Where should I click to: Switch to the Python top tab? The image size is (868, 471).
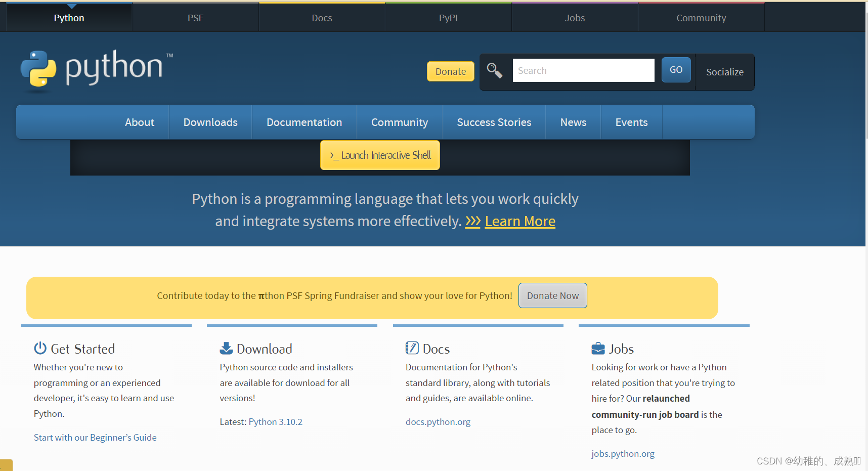69,18
